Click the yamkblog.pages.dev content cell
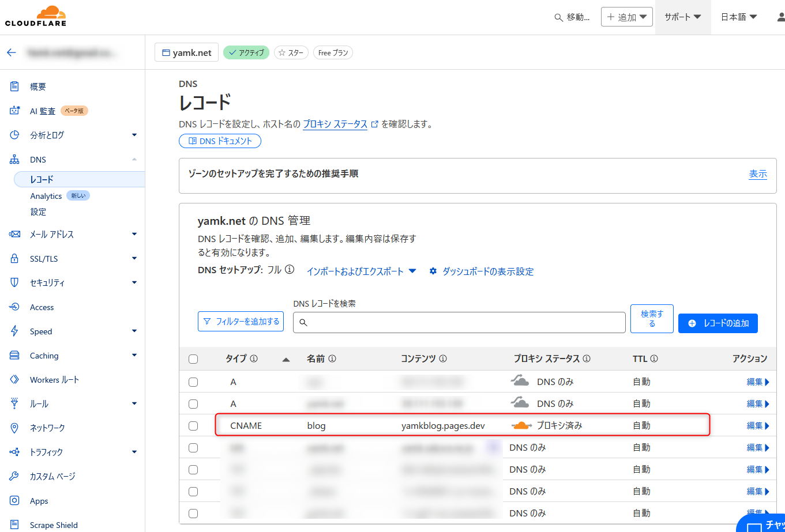 tap(443, 426)
